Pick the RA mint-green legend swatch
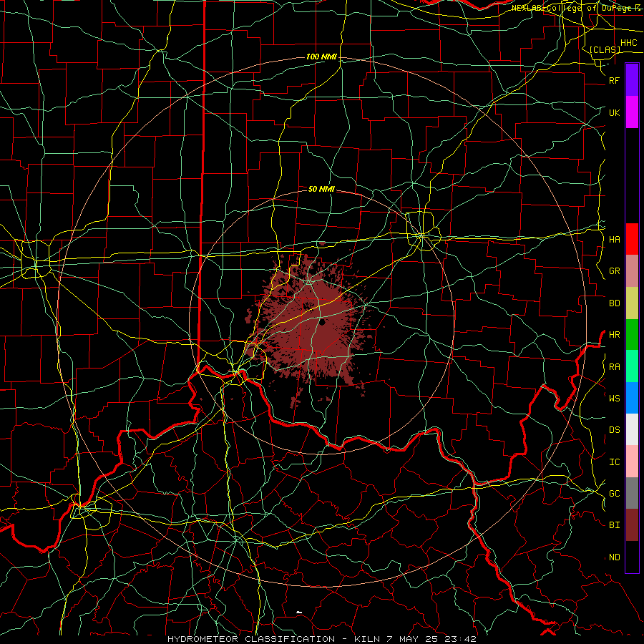This screenshot has width=644, height=644. coord(632,366)
